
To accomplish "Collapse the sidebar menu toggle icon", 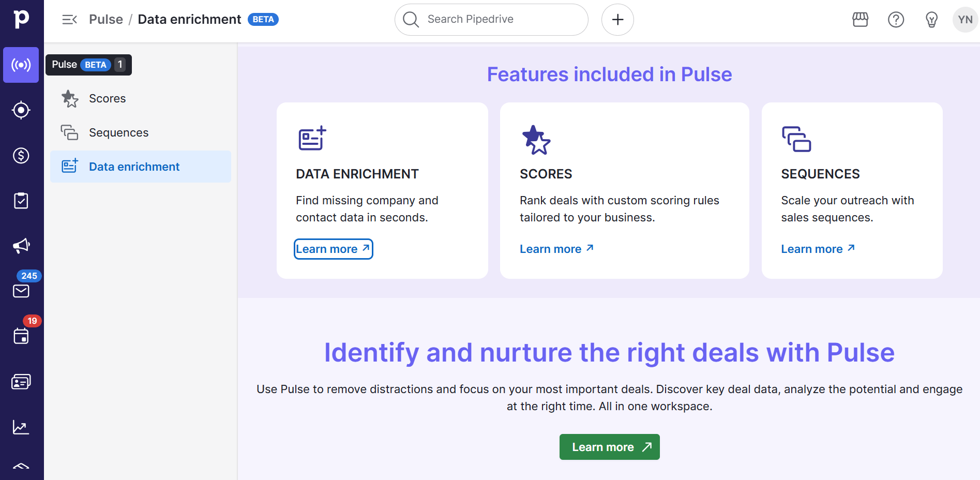I will point(69,20).
